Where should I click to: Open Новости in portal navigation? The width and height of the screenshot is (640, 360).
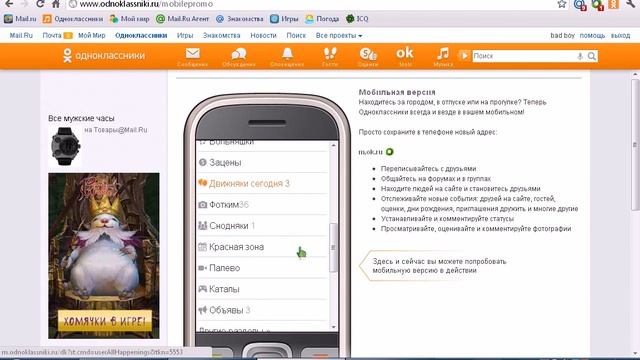(x=264, y=36)
